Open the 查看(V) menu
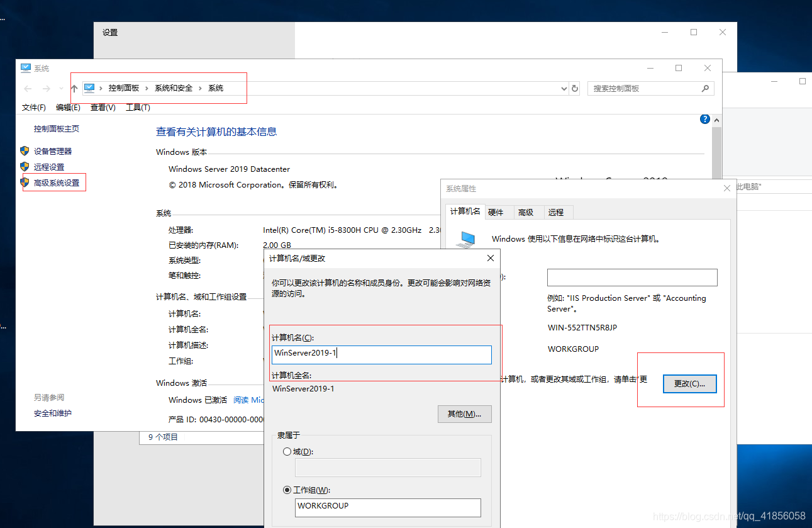The height and width of the screenshot is (528, 812). 103,108
